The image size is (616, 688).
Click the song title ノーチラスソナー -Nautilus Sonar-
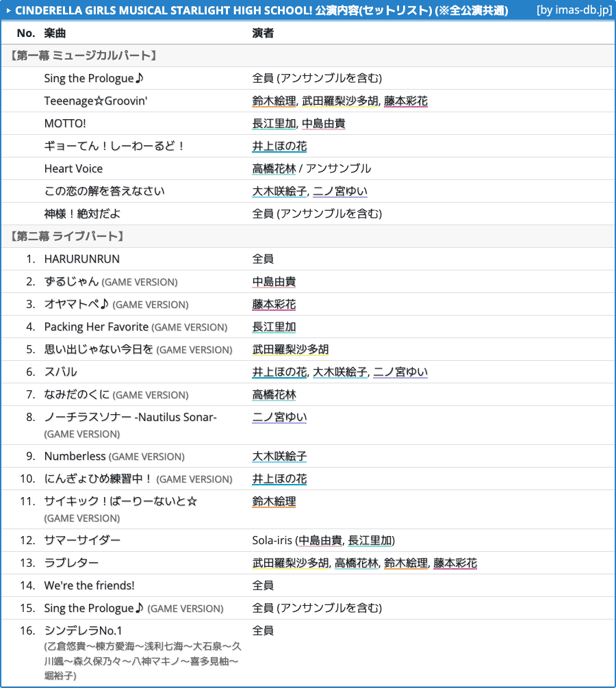130,417
